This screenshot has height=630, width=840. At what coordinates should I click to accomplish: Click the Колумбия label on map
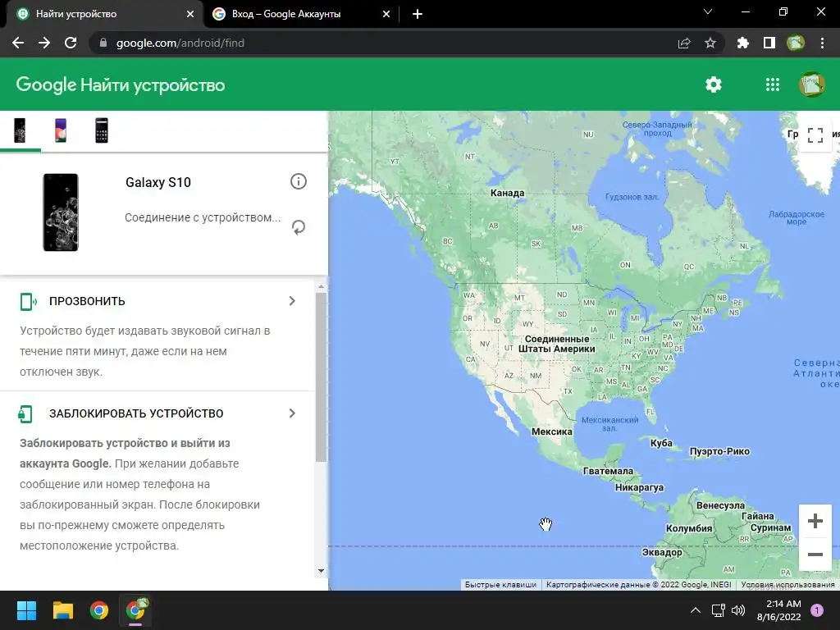pyautogui.click(x=689, y=528)
